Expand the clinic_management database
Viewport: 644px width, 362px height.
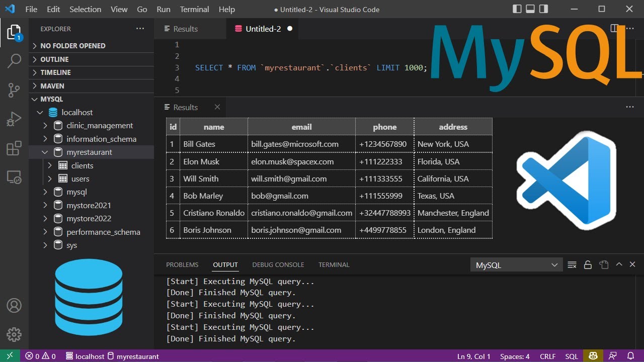pyautogui.click(x=45, y=126)
